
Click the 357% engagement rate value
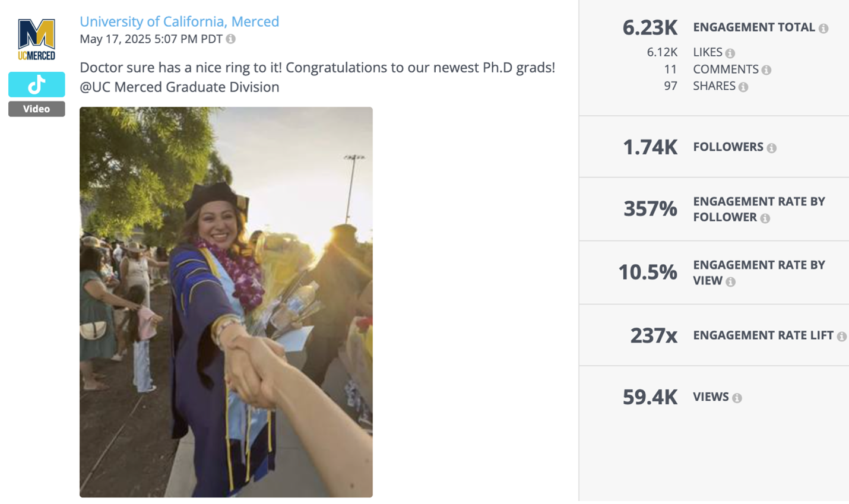[650, 209]
